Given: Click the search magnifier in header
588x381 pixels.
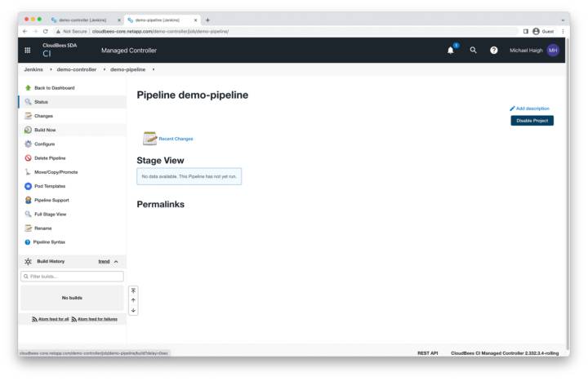Looking at the screenshot, I should coord(473,51).
